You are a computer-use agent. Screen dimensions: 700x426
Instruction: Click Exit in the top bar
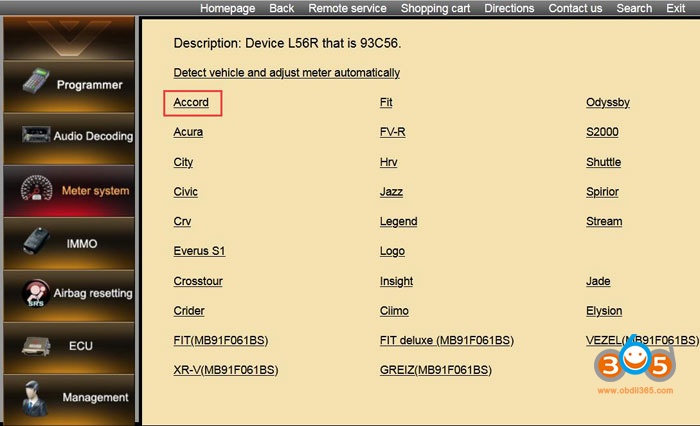point(675,8)
